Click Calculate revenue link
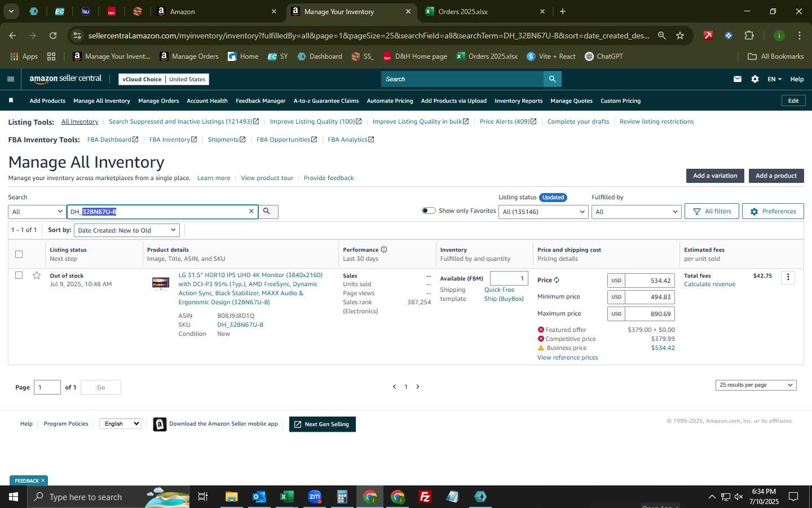This screenshot has height=508, width=812. pos(709,284)
